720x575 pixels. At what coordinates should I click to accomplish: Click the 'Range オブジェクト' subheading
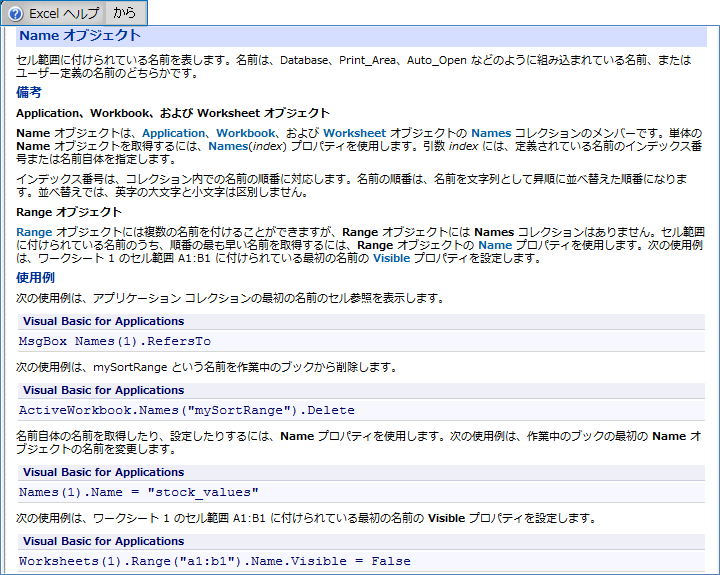click(69, 212)
